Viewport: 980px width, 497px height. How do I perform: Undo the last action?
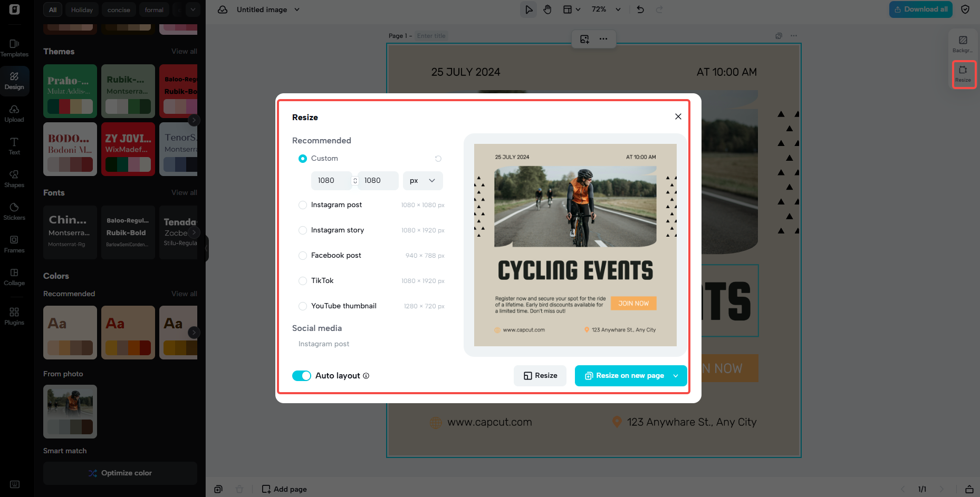(x=640, y=9)
